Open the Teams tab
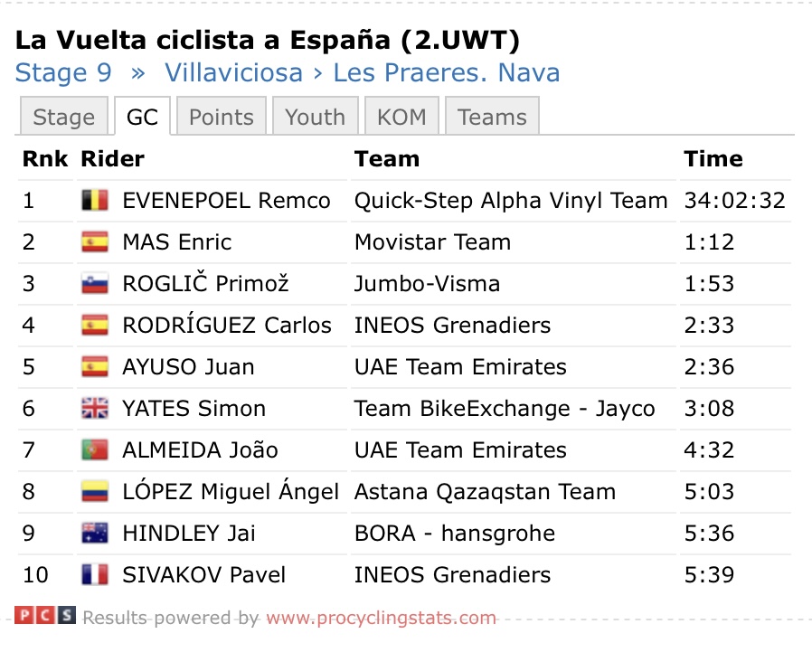812x662 pixels. (x=492, y=116)
